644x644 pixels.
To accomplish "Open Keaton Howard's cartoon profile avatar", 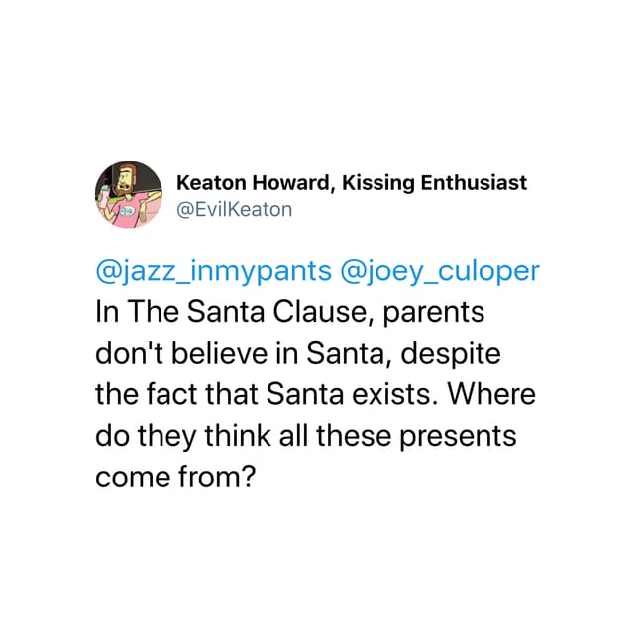I will [x=129, y=194].
